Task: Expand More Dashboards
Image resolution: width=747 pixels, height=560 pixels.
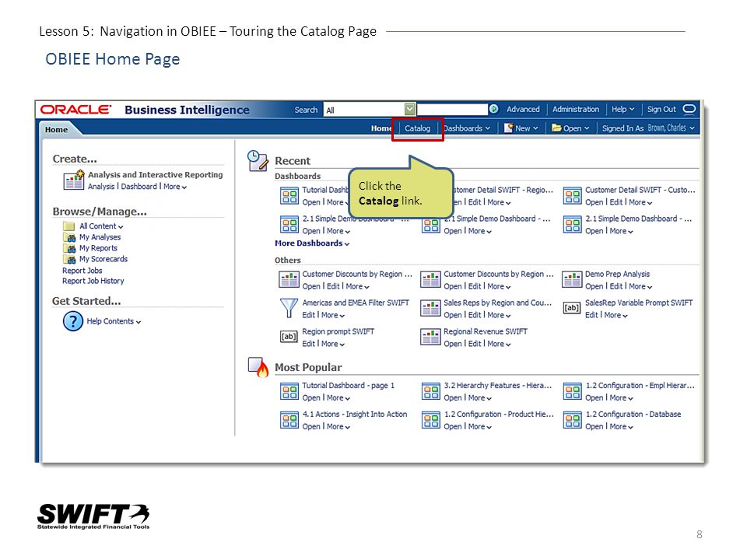Action: [311, 243]
